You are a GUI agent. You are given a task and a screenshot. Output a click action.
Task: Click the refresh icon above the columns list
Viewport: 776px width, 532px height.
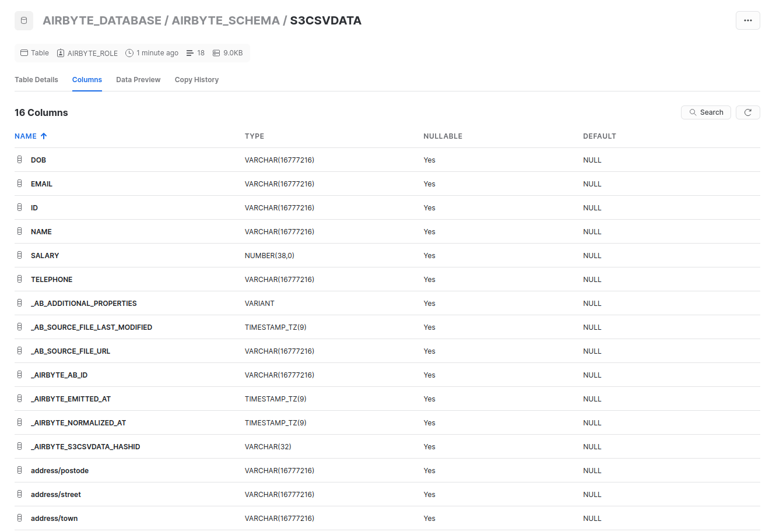[x=748, y=112]
